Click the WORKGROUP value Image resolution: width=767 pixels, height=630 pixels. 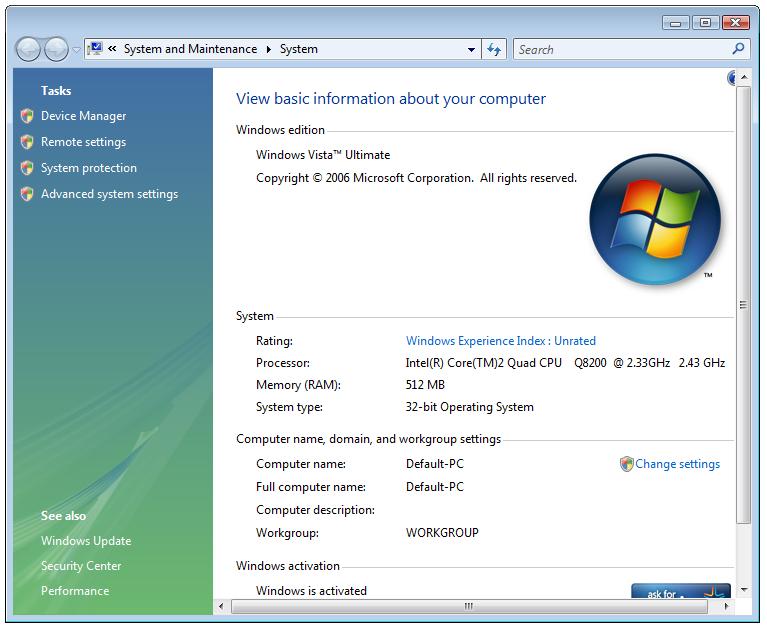[x=442, y=533]
